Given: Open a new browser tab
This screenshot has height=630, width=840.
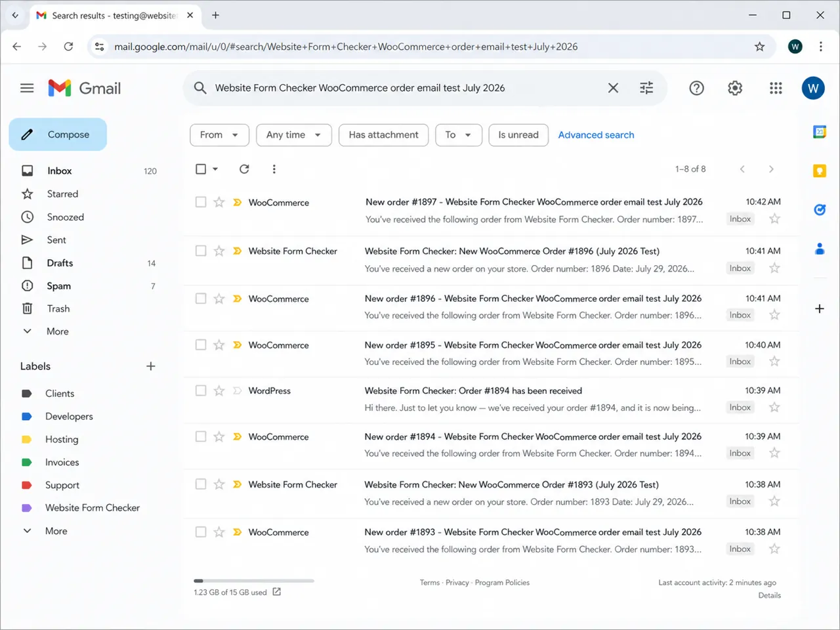Looking at the screenshot, I should (215, 15).
